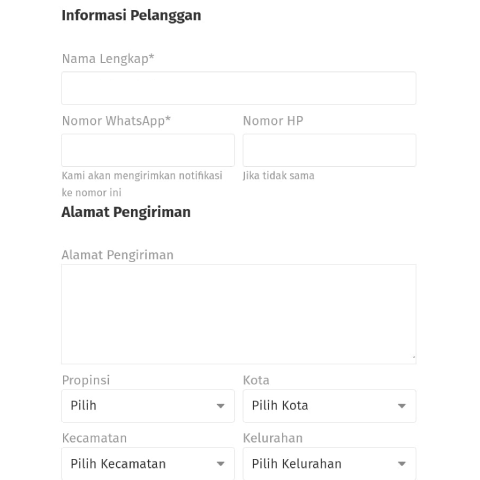Click the Nama Lengkap* field label
Screen dimensions: 480x480
click(x=108, y=59)
